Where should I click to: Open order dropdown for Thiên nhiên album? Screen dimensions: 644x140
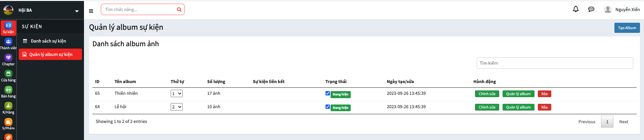pyautogui.click(x=176, y=94)
